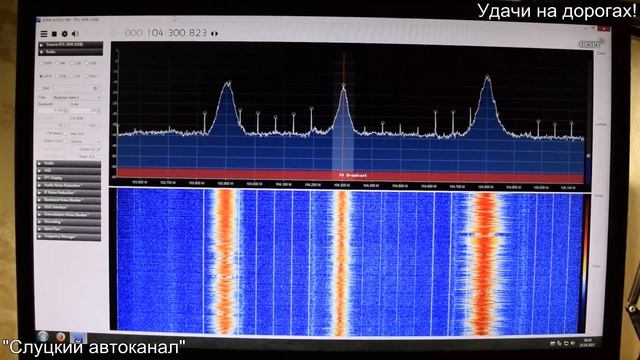Click the '104' MHz digits in frequency display
640x360 pixels.
(155, 33)
